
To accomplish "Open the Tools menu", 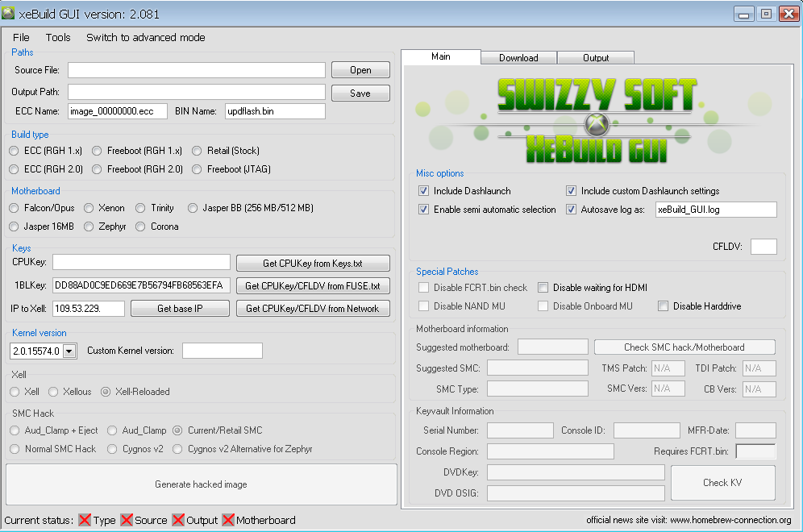I will point(58,37).
